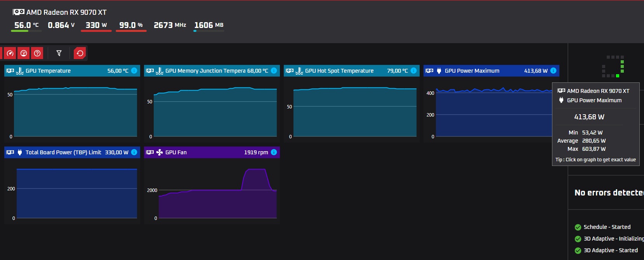Click 'Max 603,87 W' in the tooltip
This screenshot has width=644, height=260.
pyautogui.click(x=587, y=149)
